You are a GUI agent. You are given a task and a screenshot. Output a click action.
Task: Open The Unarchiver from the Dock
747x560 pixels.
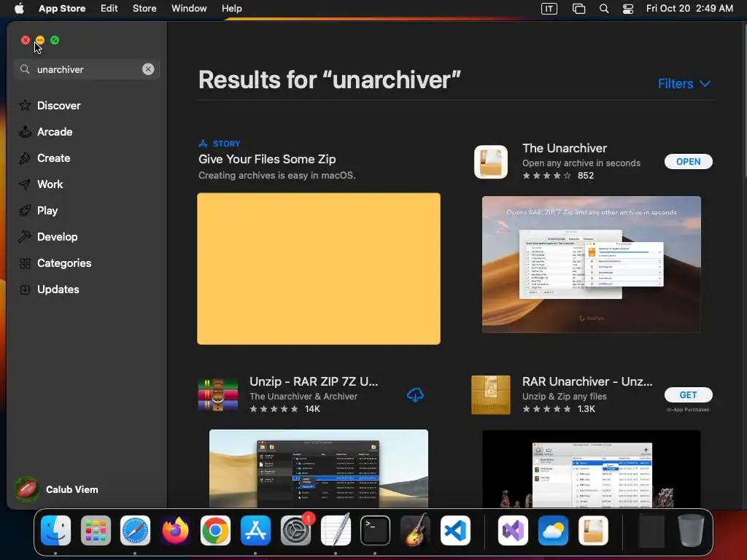point(593,531)
